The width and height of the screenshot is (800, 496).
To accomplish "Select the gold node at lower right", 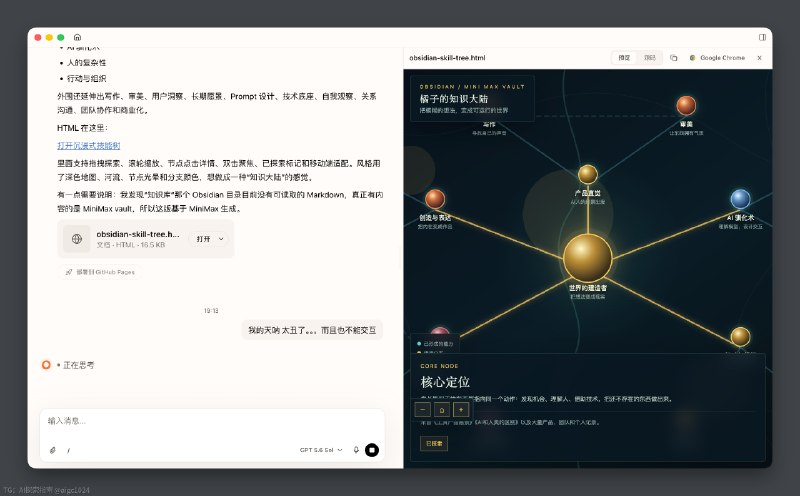I will [740, 337].
